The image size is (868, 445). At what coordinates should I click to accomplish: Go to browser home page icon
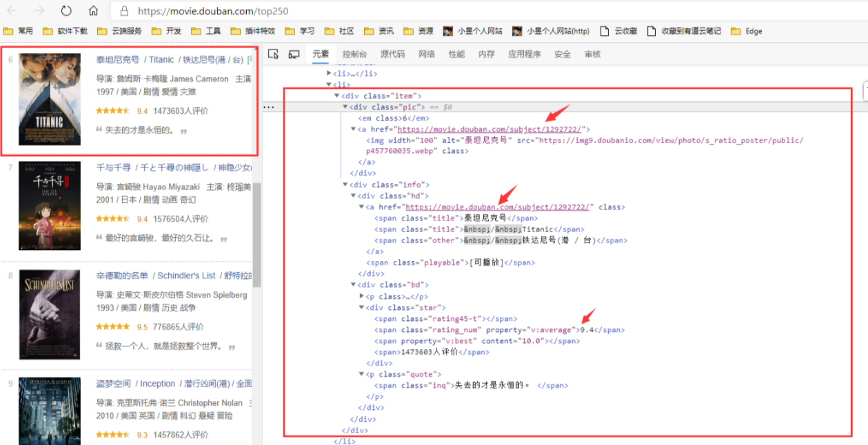[94, 11]
